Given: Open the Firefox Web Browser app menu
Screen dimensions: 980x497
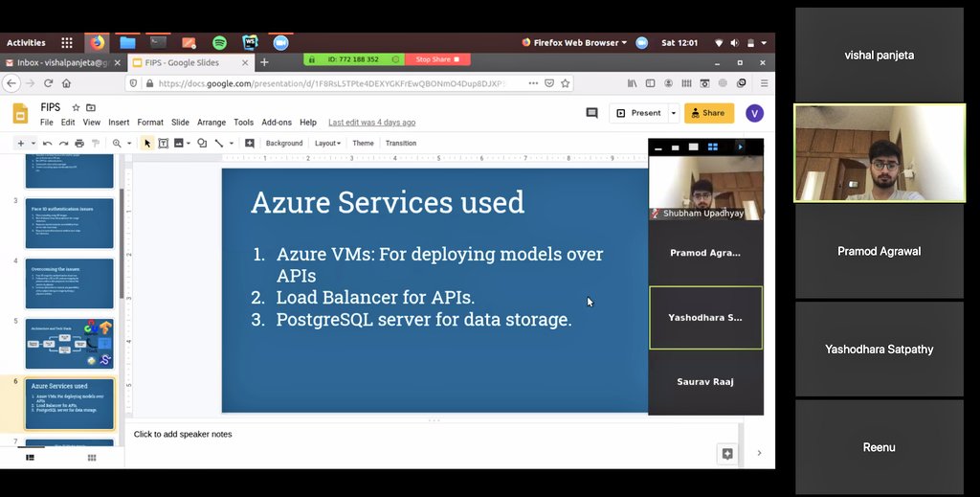Looking at the screenshot, I should coord(574,42).
